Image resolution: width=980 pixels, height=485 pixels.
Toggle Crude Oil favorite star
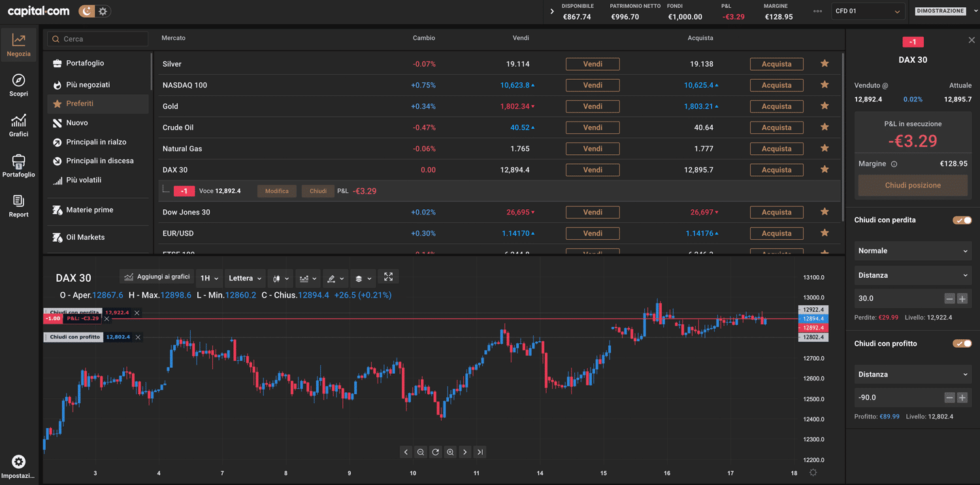[x=825, y=127]
